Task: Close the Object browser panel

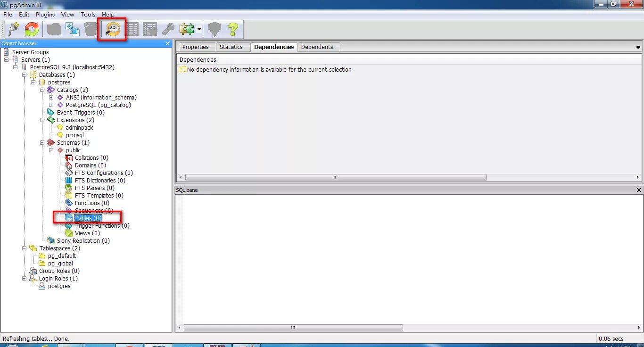Action: [x=167, y=43]
